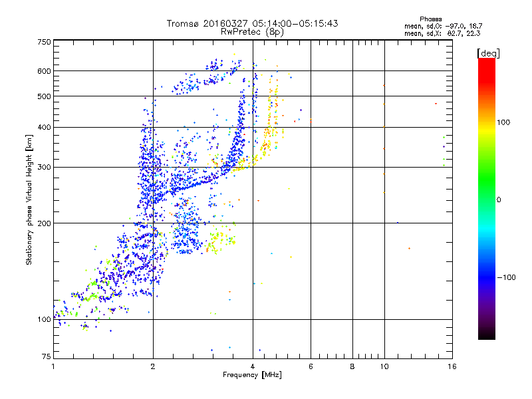Click the height axis tick label "100" at left
532x399 pixels.
(44, 320)
